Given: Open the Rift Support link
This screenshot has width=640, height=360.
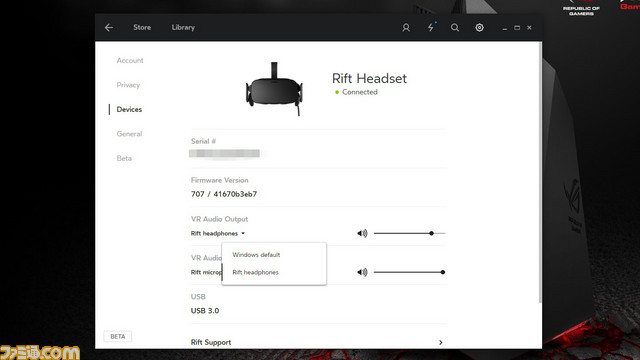Looking at the screenshot, I should click(x=211, y=342).
